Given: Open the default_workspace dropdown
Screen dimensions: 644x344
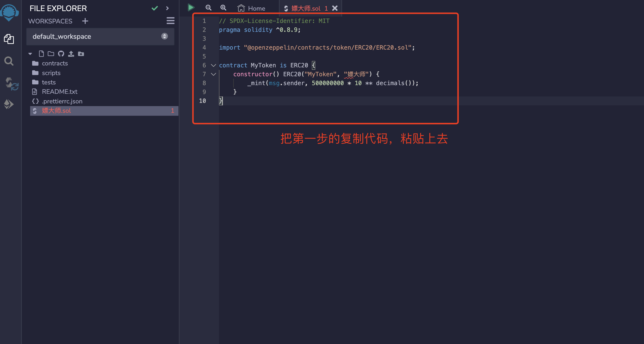Looking at the screenshot, I should coord(100,37).
